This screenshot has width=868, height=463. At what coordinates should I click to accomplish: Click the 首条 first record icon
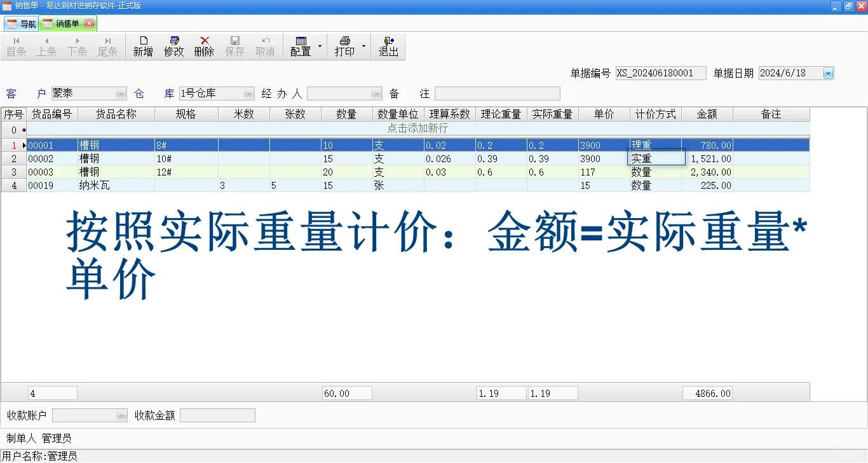pos(16,46)
